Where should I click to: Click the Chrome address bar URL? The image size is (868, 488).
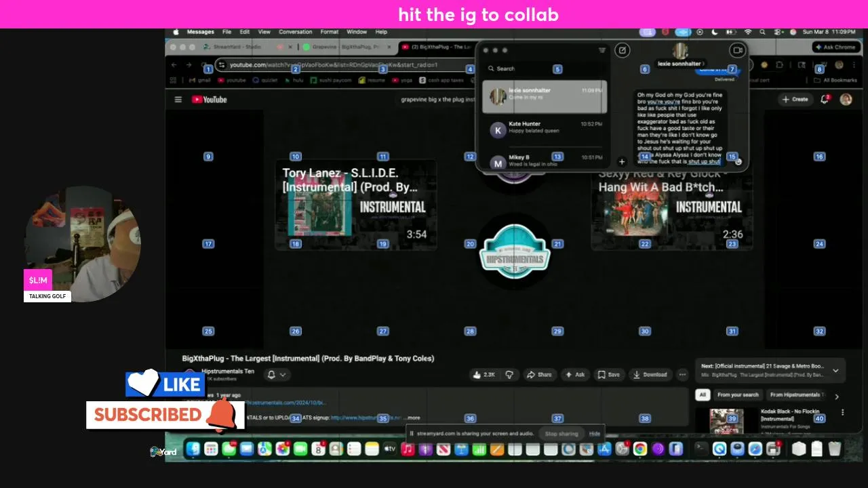(x=334, y=65)
